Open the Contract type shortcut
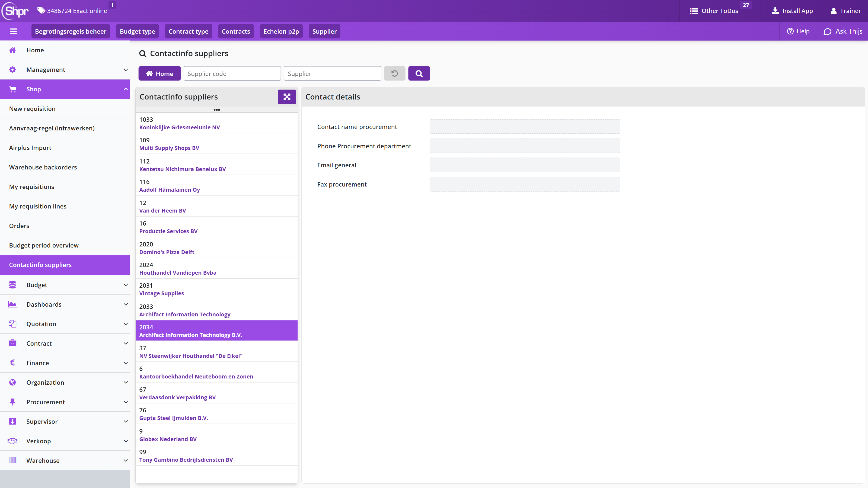Screen dimensions: 868x488 (x=188, y=31)
